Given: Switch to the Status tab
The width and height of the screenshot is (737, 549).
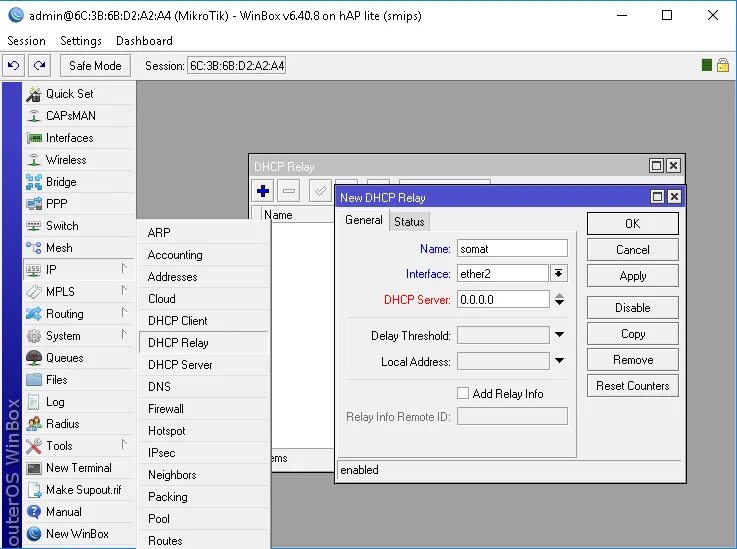Looking at the screenshot, I should (x=409, y=221).
